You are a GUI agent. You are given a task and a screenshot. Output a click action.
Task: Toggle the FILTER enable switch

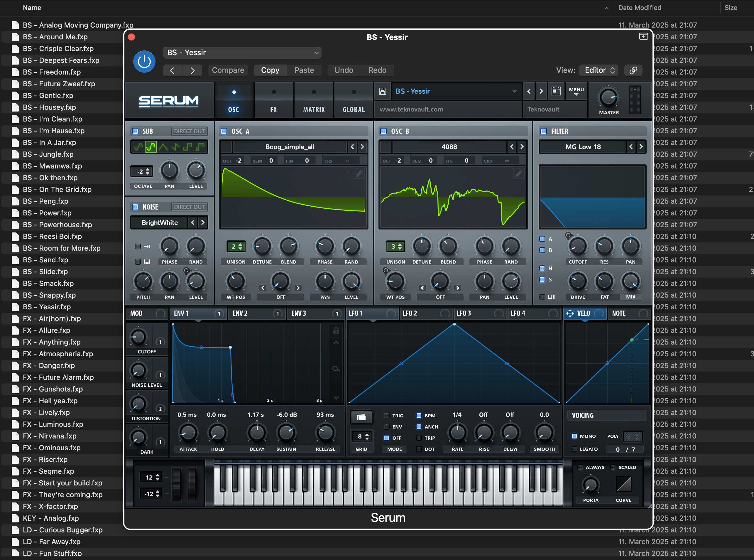tap(544, 131)
